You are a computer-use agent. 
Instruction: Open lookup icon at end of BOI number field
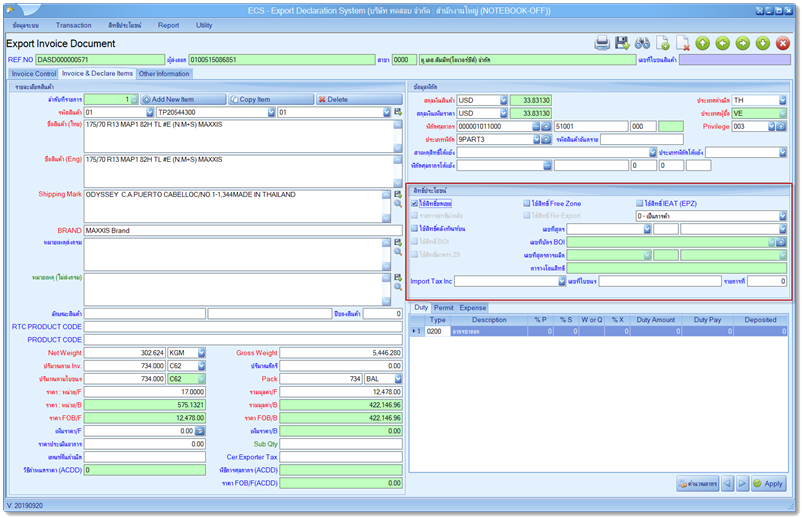pos(781,242)
